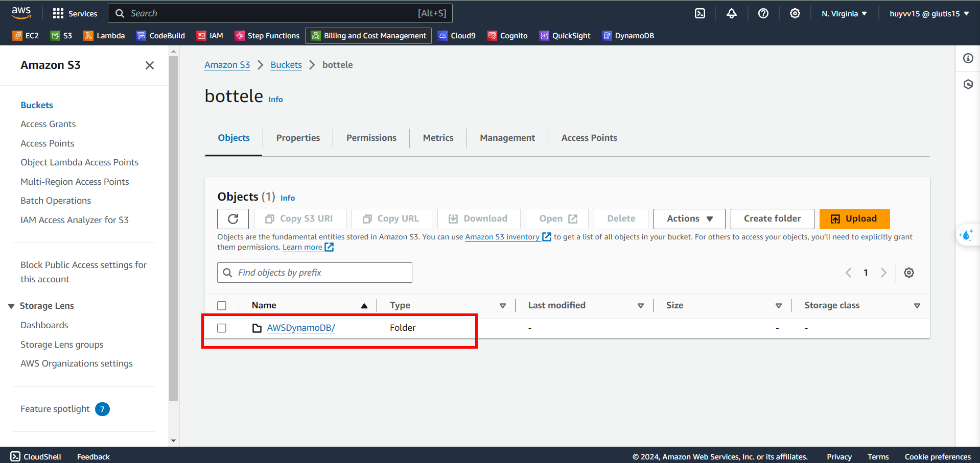Switch to the Permissions tab
The height and width of the screenshot is (463, 980).
click(371, 138)
